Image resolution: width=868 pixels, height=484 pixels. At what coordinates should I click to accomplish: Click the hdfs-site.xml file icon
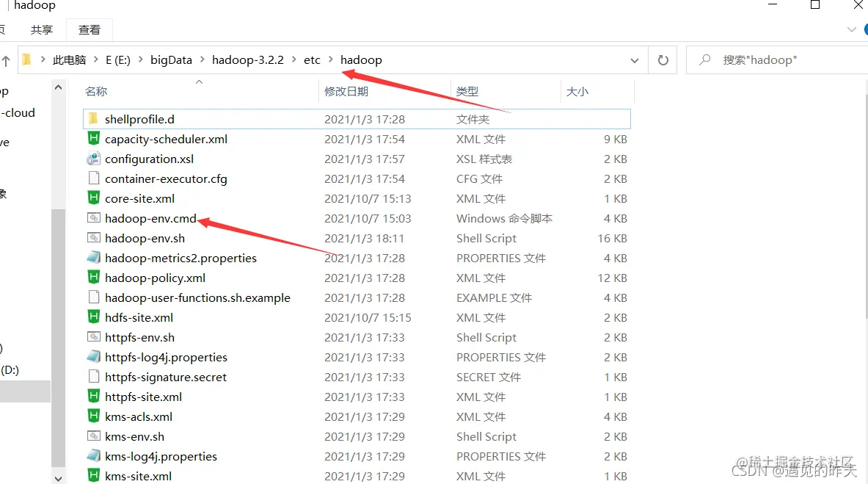(x=94, y=317)
